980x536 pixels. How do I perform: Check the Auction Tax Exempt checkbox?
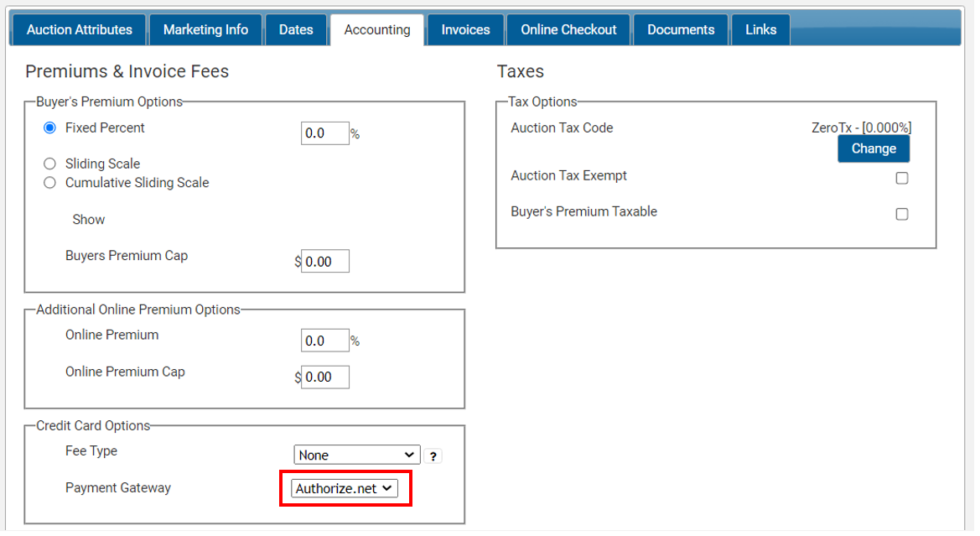902,178
